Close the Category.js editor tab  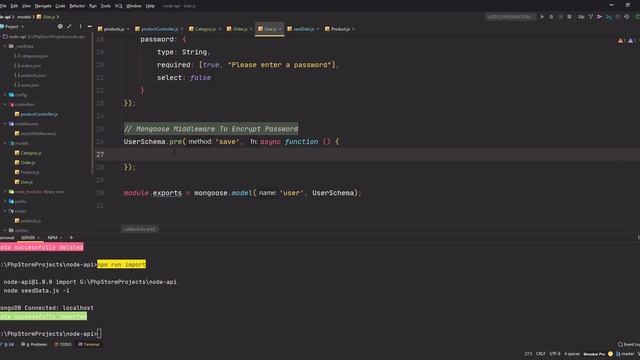[x=220, y=29]
